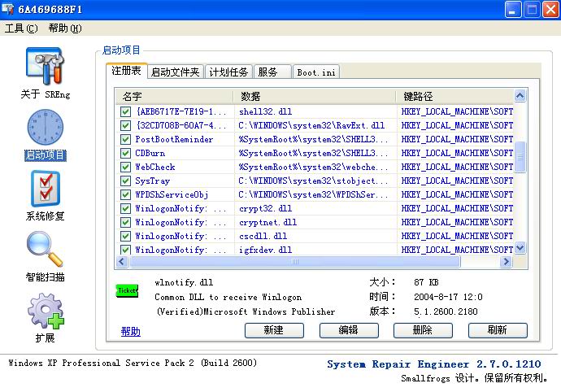Screen dimensions: 561x392
Task: Toggle the CDBurn entry checkbox
Action: pos(125,153)
